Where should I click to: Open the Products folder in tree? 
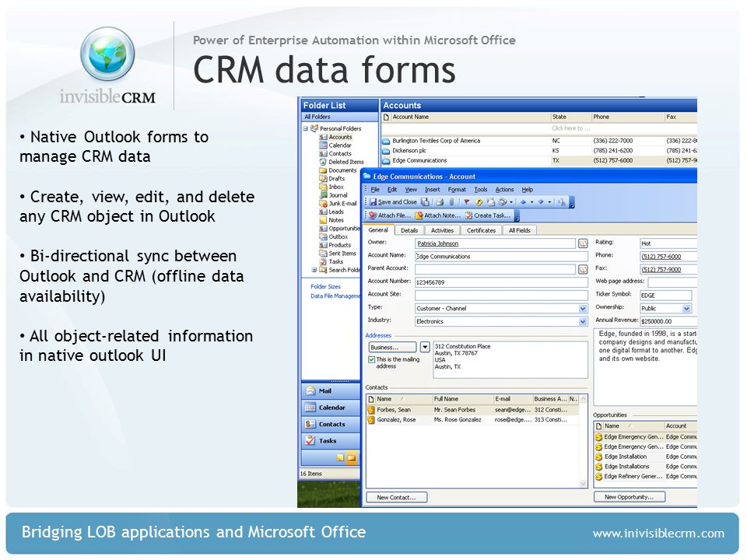coord(335,245)
